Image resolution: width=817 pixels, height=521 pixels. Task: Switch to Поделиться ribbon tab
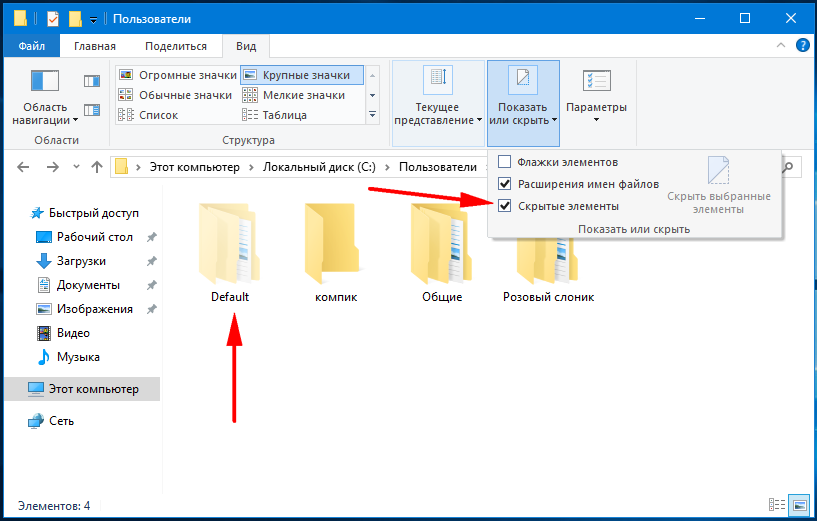[x=176, y=46]
